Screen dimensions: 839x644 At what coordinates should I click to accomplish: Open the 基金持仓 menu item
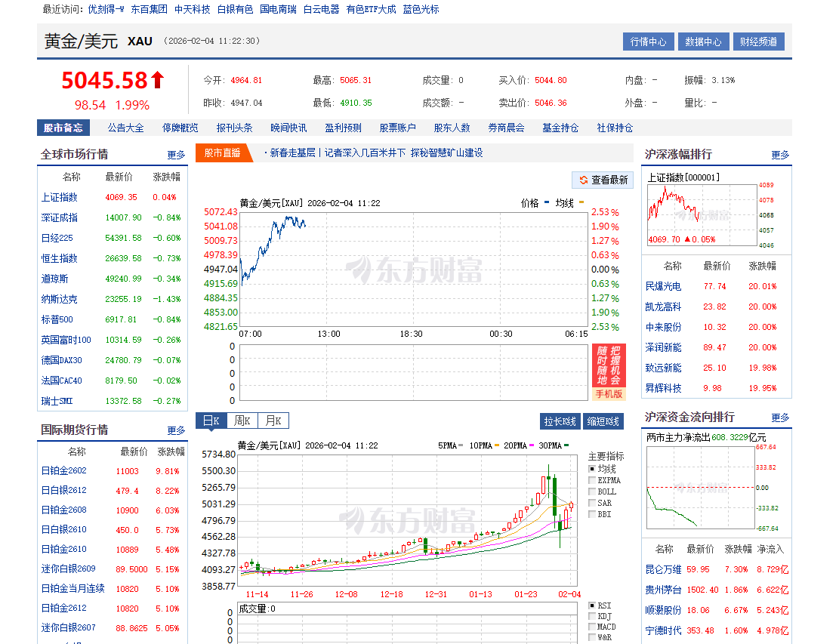click(x=560, y=128)
